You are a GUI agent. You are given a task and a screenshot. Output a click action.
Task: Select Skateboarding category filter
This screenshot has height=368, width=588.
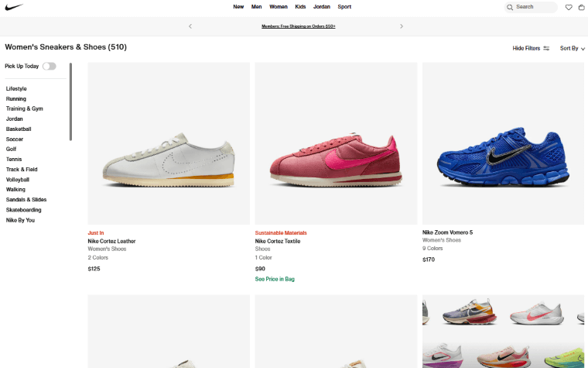tap(24, 210)
